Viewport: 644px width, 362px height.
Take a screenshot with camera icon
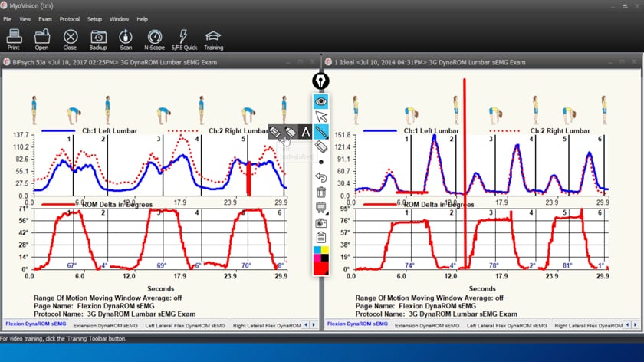pos(320,222)
